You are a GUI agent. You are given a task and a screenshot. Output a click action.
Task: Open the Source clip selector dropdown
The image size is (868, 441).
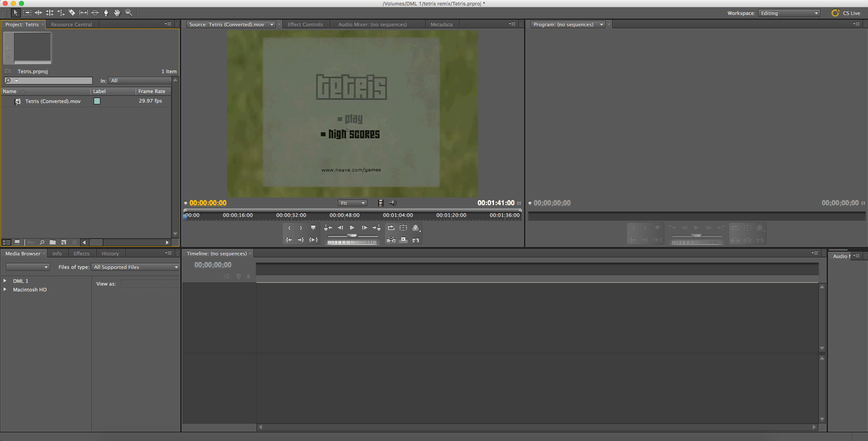(272, 24)
